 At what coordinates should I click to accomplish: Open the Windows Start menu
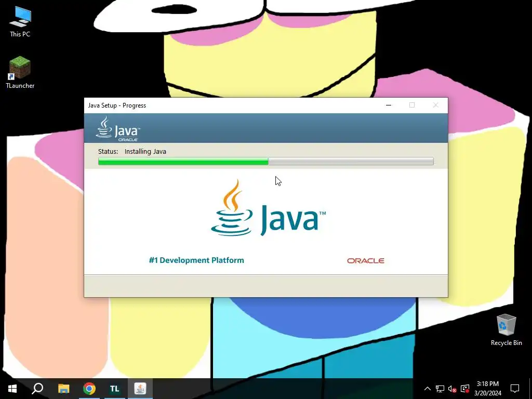(12, 389)
